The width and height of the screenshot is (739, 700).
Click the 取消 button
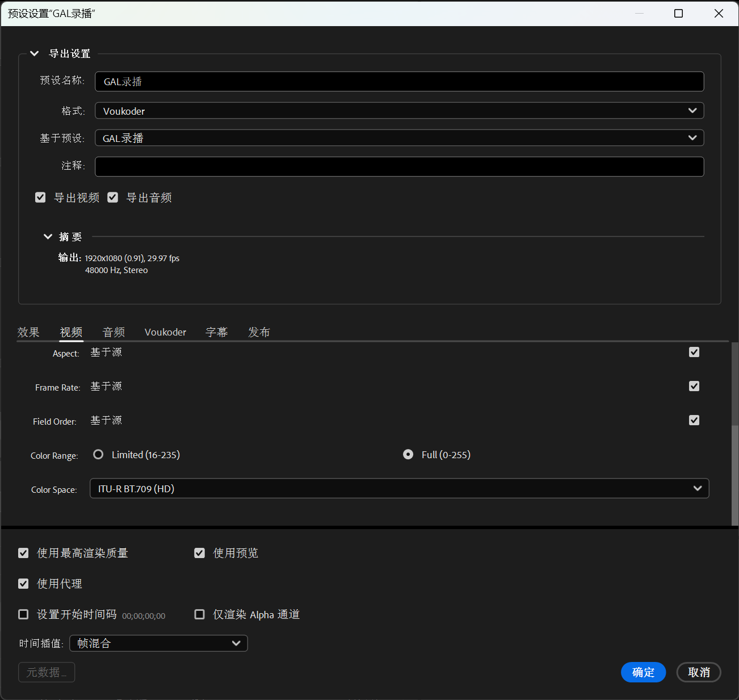tap(699, 672)
